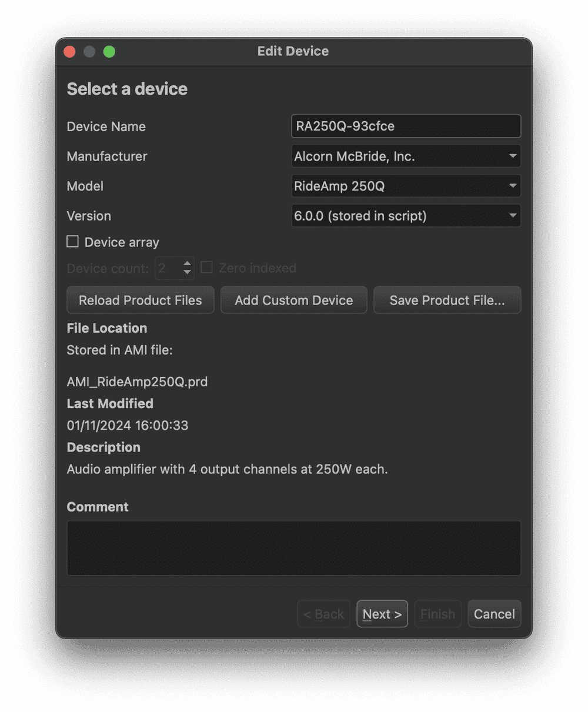Image resolution: width=588 pixels, height=712 pixels.
Task: Click the Device Name text field
Action: coord(406,126)
